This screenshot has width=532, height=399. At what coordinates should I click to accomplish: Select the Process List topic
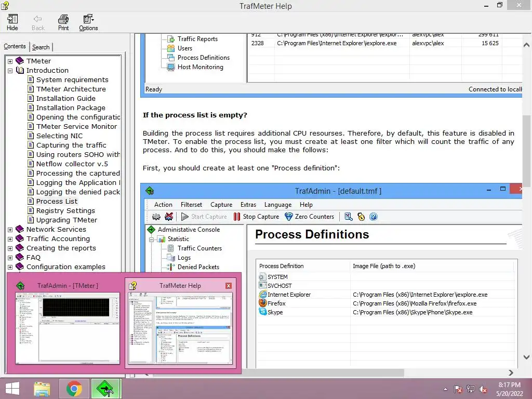coord(57,201)
